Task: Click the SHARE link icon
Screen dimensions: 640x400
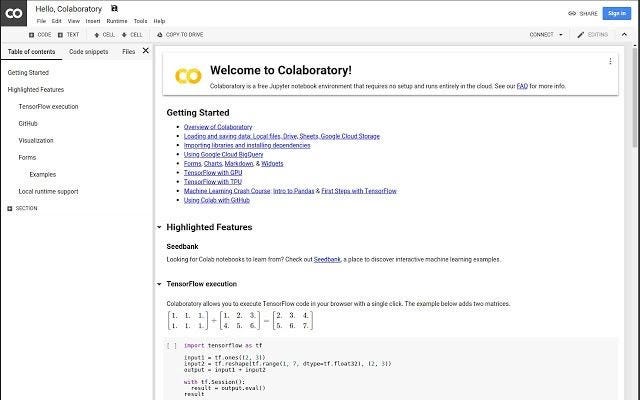Action: (572, 13)
